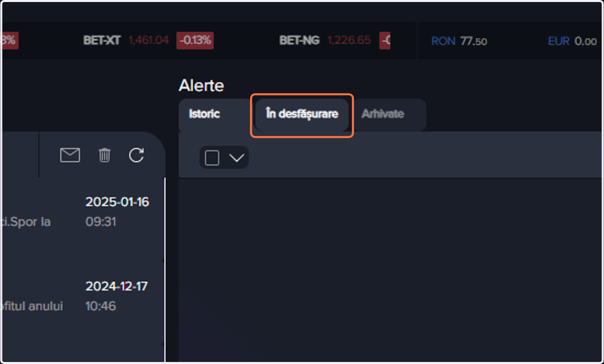Screen dimensions: 604x364
Task: Tick the select-all checkbox under Alerte
Action: (x=212, y=158)
